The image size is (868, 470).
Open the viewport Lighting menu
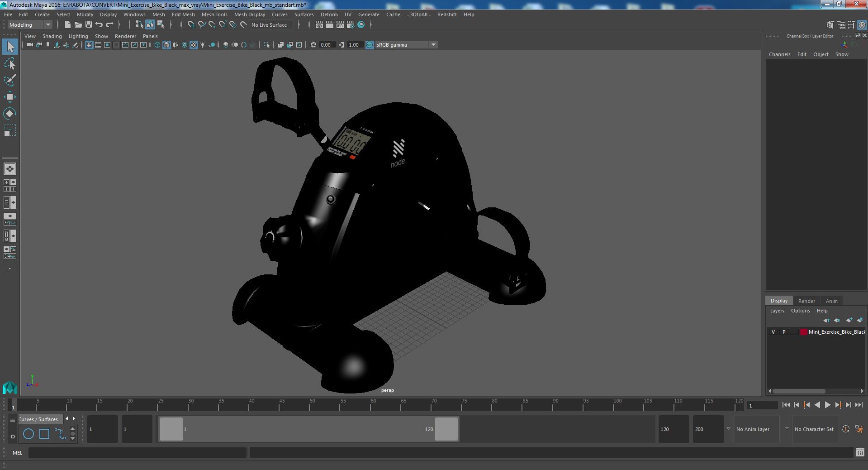pos(78,36)
